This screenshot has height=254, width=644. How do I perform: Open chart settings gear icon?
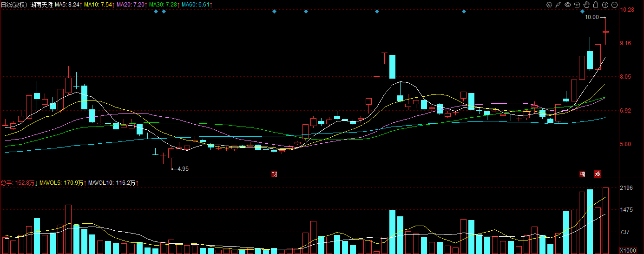click(549, 5)
